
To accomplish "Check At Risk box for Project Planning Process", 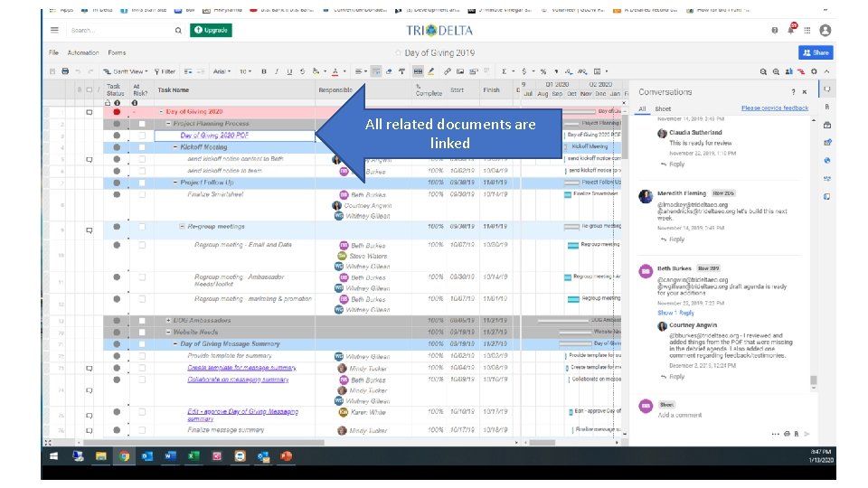I will coord(142,124).
